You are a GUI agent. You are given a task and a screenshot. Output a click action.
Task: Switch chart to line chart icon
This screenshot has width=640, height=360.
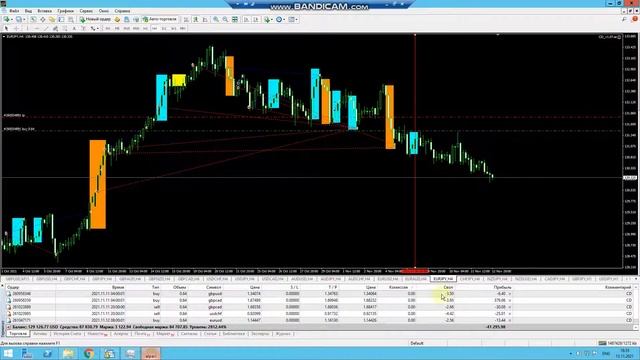205,19
